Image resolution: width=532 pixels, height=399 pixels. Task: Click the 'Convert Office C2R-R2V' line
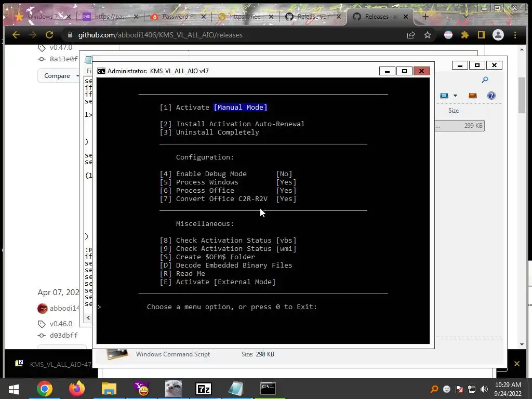pyautogui.click(x=228, y=199)
